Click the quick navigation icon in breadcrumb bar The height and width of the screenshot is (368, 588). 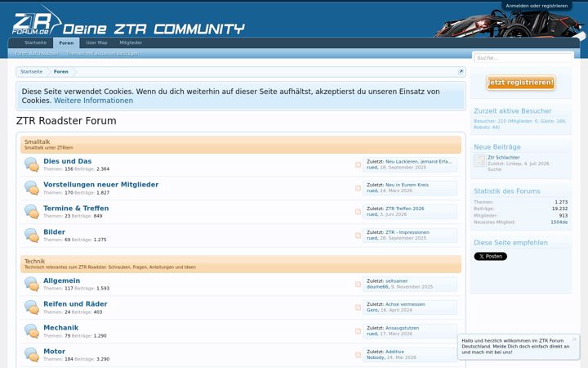point(461,72)
